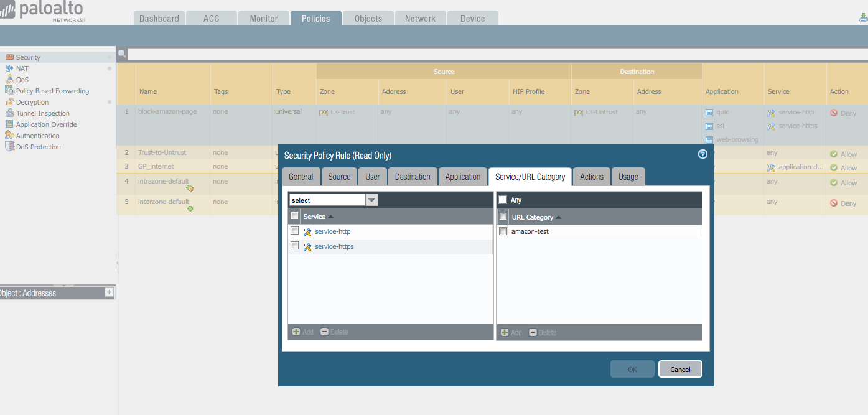Screen dimensions: 868x415
Task: Open the General tab in the dialog
Action: click(301, 177)
